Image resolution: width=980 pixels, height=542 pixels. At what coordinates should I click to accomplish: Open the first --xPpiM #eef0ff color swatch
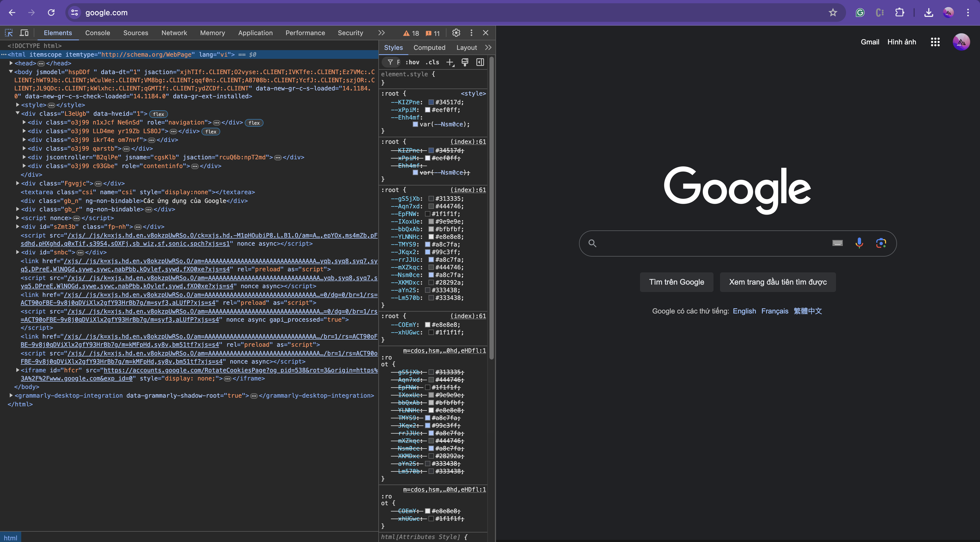point(427,109)
